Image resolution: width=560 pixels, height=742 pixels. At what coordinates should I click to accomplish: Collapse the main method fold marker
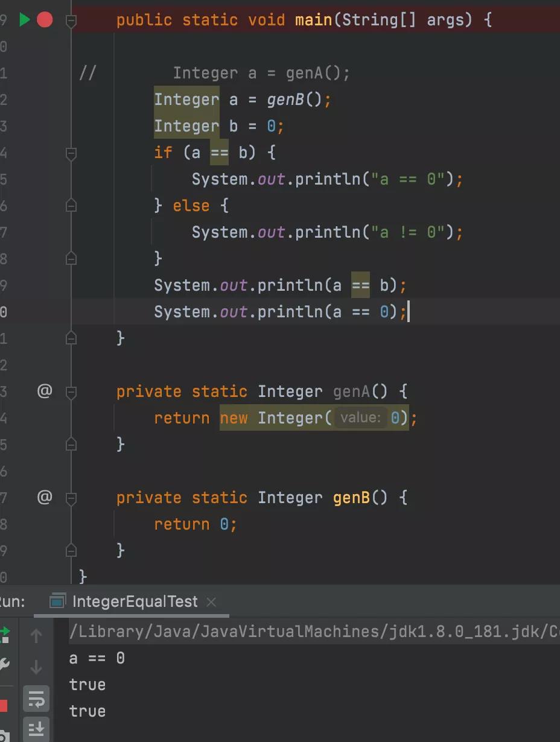[71, 21]
